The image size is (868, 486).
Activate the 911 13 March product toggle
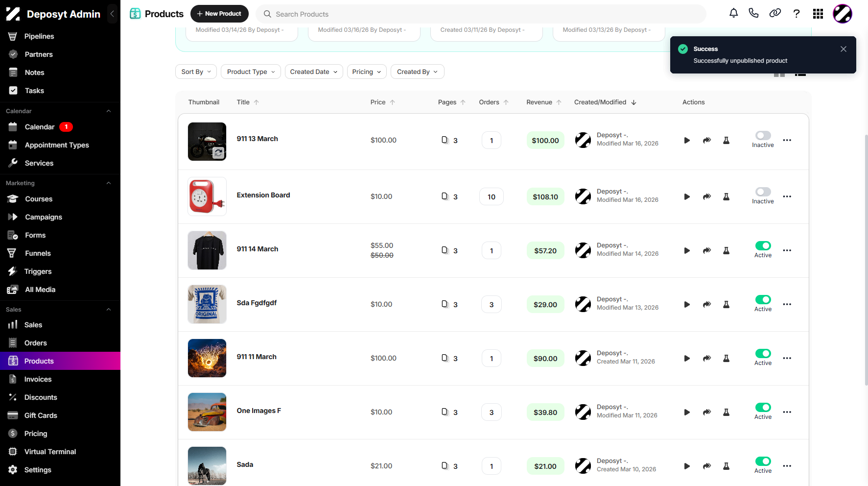click(x=763, y=135)
